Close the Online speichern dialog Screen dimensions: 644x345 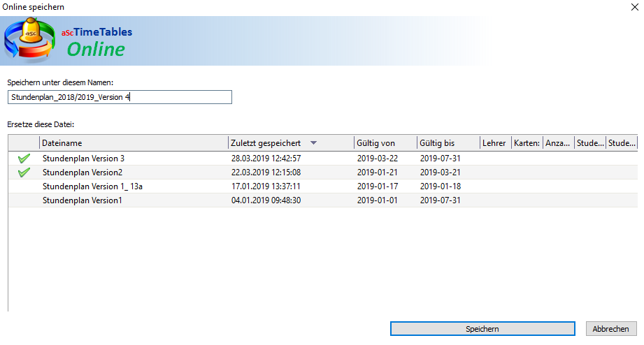pos(634,6)
